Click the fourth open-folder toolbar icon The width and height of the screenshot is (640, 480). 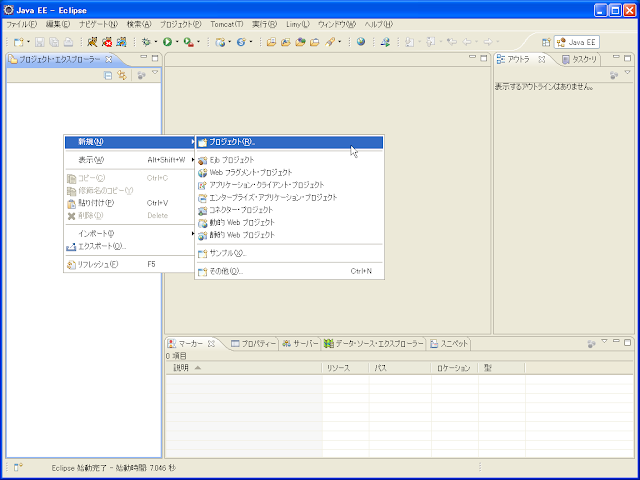click(x=314, y=42)
